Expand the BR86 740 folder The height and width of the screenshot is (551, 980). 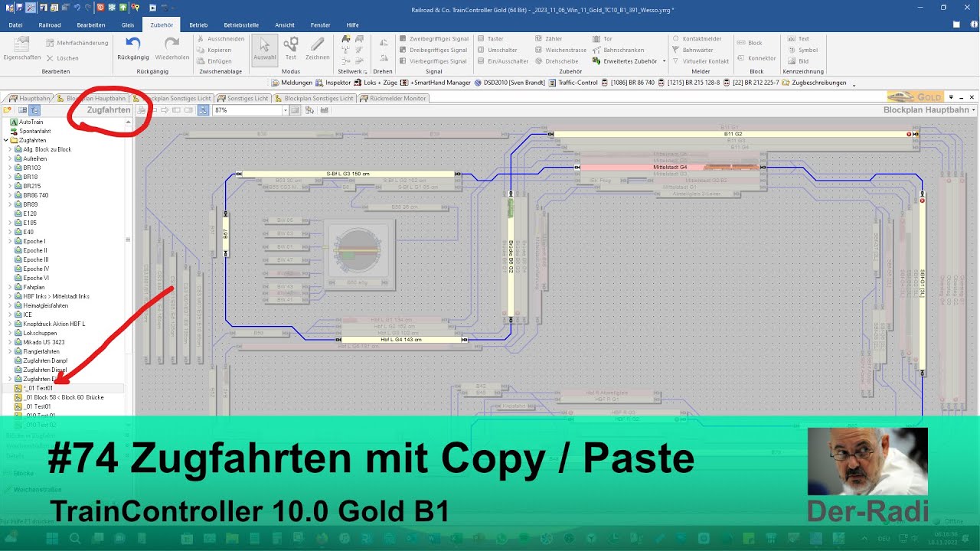(10, 195)
